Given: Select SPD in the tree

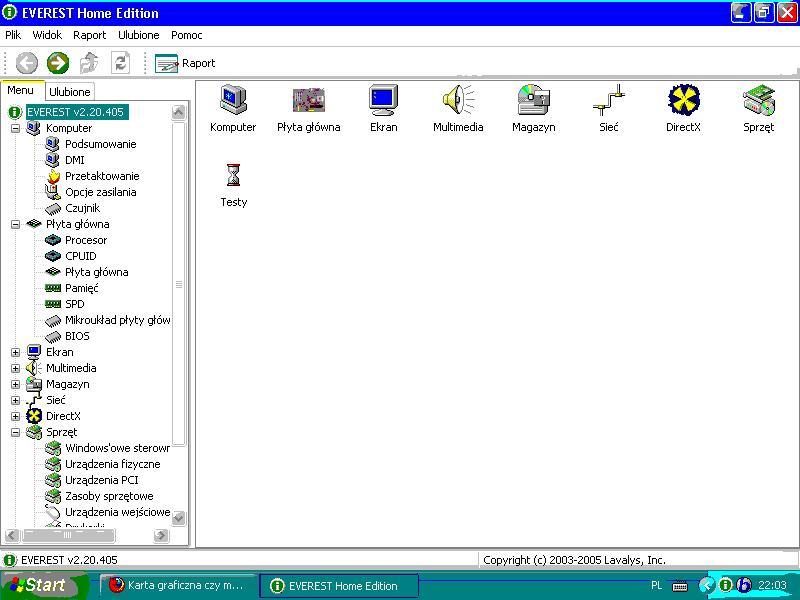Looking at the screenshot, I should pos(74,304).
